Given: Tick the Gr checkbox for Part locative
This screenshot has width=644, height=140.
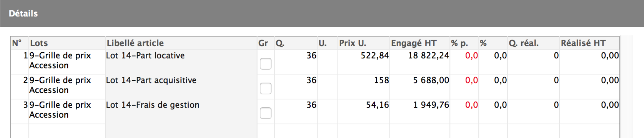Looking at the screenshot, I should click(266, 64).
